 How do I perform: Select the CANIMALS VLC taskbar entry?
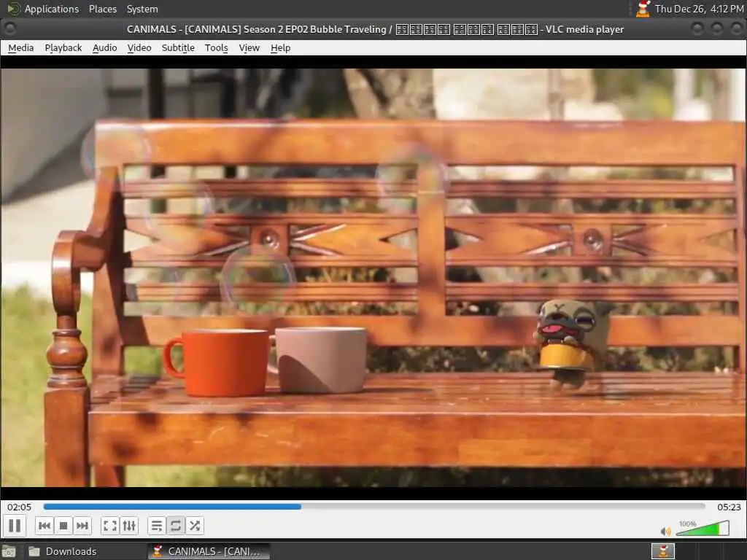(x=209, y=551)
